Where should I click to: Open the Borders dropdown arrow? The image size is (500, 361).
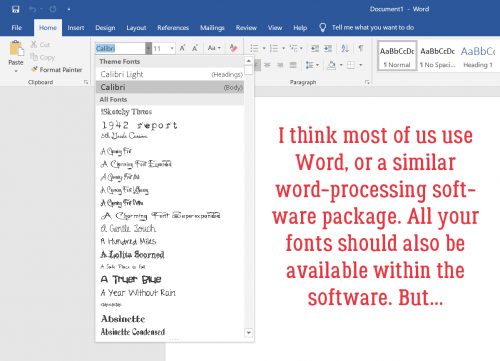(x=360, y=65)
